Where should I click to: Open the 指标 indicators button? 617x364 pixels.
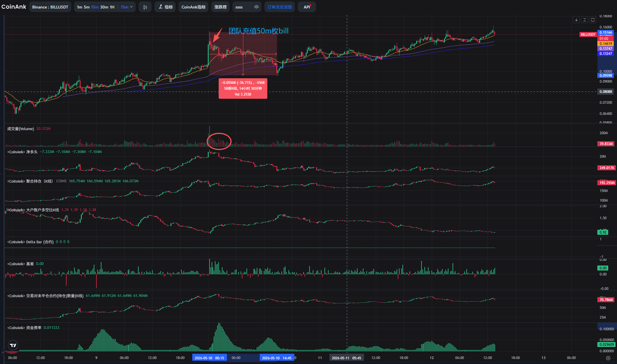coord(165,7)
